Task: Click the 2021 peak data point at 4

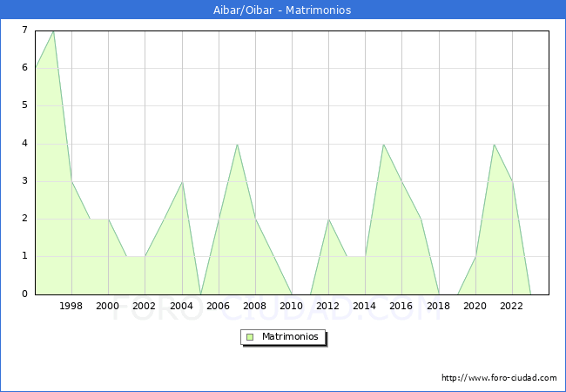Action: click(494, 145)
